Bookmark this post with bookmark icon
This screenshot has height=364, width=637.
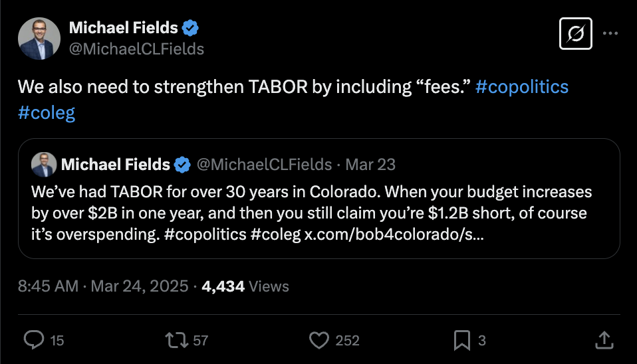[x=461, y=340]
